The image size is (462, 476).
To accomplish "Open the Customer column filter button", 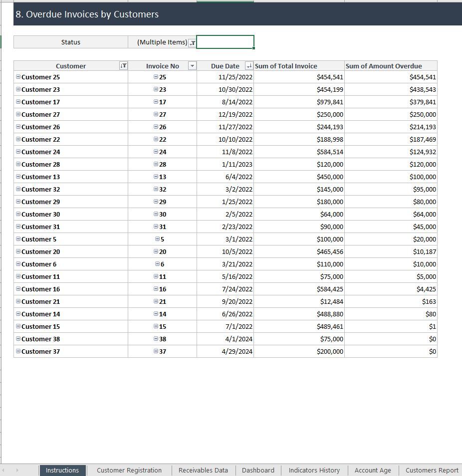I will tap(124, 65).
